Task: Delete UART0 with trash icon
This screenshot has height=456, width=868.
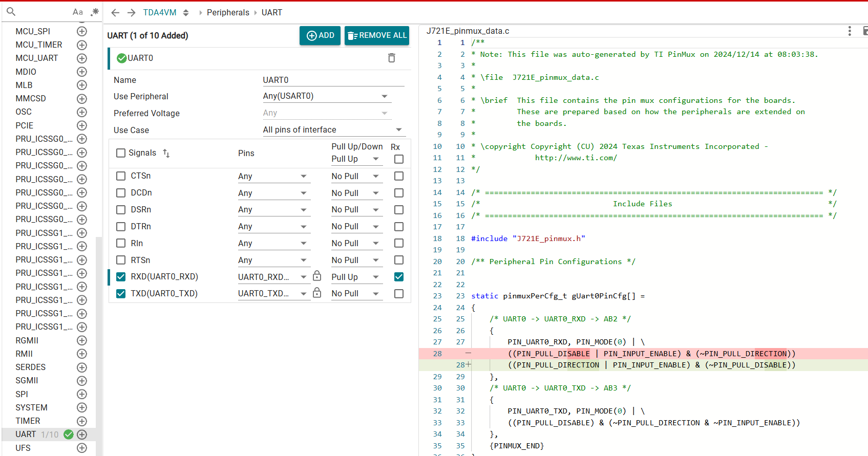Action: click(x=392, y=58)
